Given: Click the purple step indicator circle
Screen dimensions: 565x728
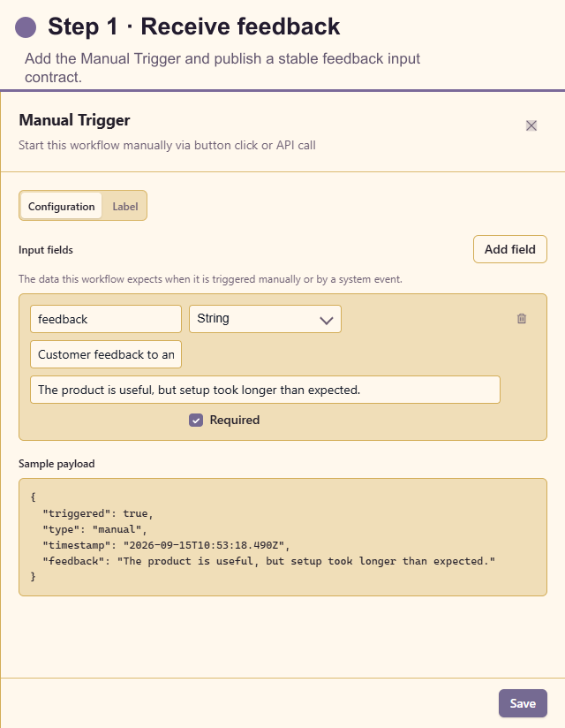Looking at the screenshot, I should 26,27.
